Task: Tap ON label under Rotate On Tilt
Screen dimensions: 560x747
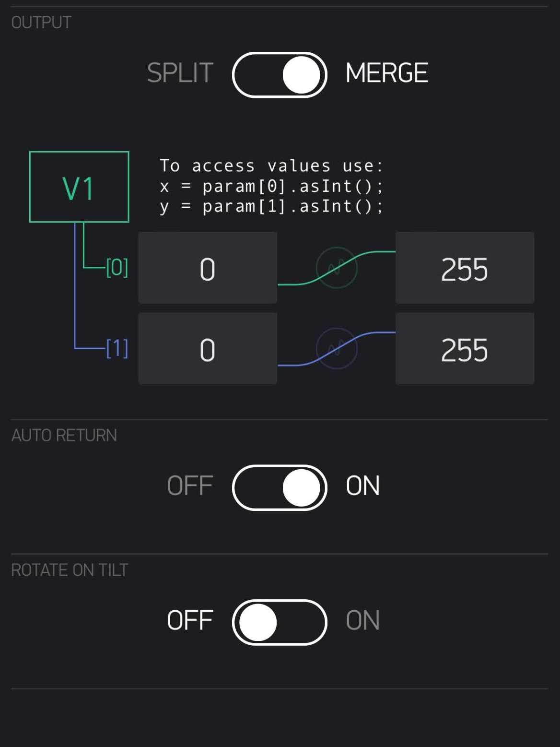Action: click(x=363, y=621)
